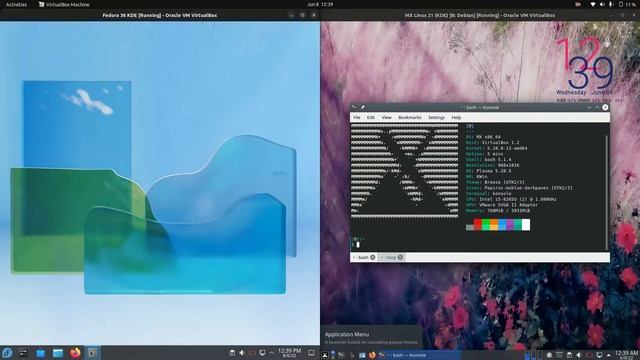Click microphone icon in host top bar
The height and width of the screenshot is (360, 640).
[x=611, y=4]
